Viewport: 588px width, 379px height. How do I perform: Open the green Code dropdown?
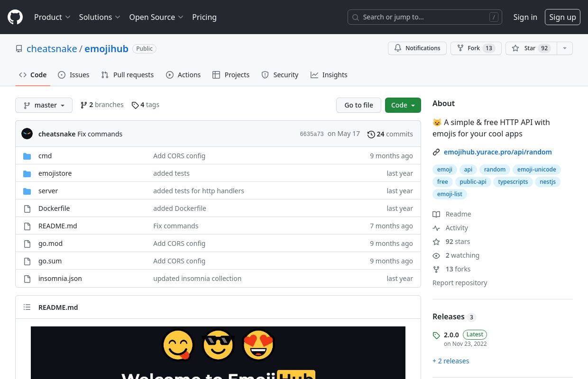[x=403, y=105]
